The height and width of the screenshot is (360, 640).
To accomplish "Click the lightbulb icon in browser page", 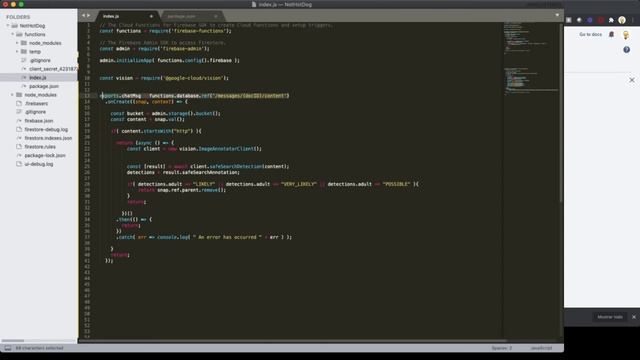I will (x=626, y=35).
